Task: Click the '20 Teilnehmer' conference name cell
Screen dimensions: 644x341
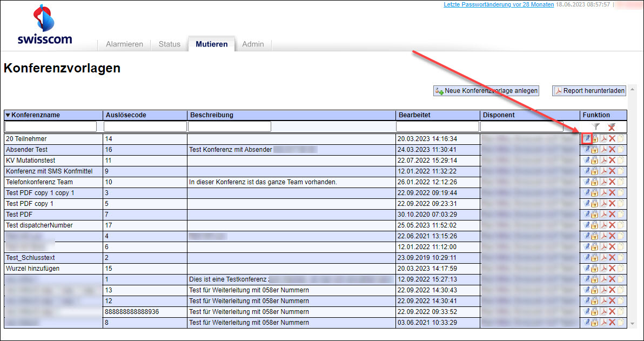Action: (53, 139)
